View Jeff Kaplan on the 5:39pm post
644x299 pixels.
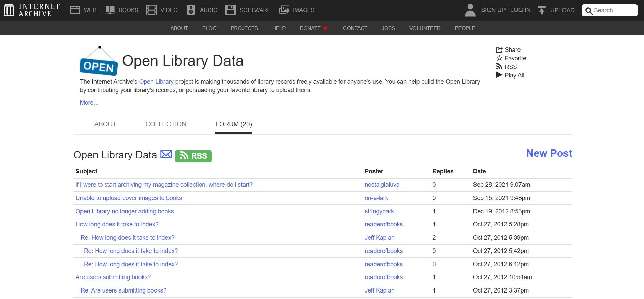(x=380, y=238)
